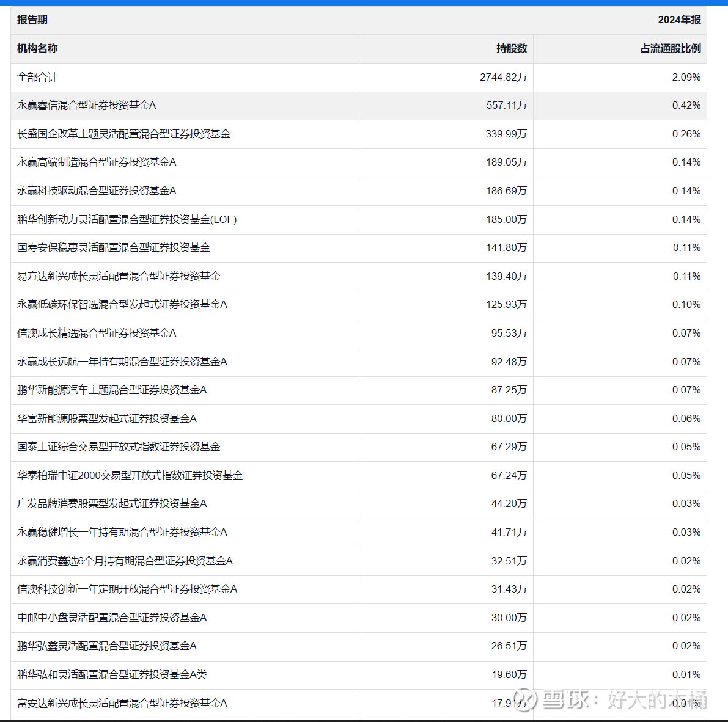Select fund name 永赢稳健增长一年持有期混合型证券投资基金A

coord(122,533)
